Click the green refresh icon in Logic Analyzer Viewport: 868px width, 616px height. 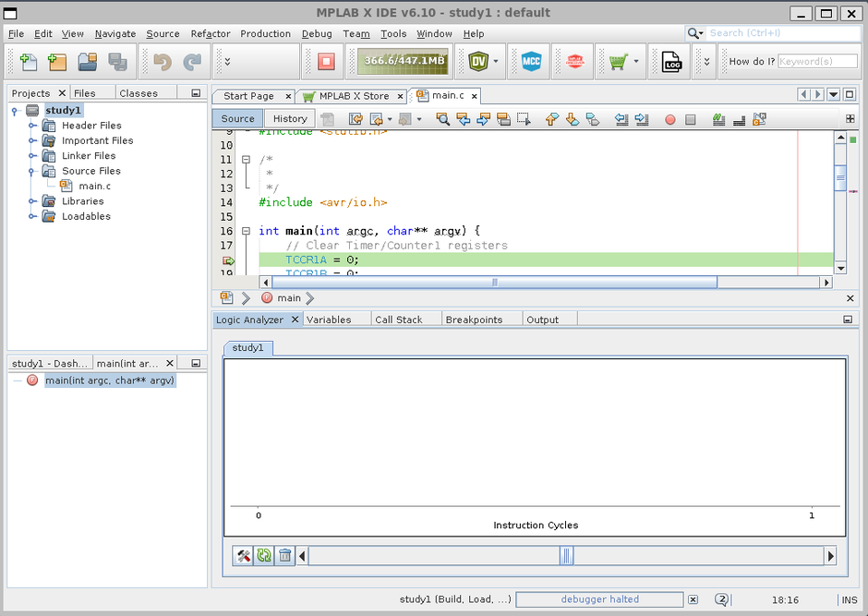click(x=264, y=555)
